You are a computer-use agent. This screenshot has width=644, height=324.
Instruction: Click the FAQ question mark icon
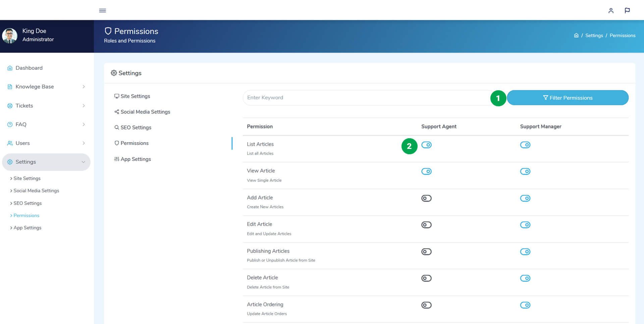pos(10,124)
